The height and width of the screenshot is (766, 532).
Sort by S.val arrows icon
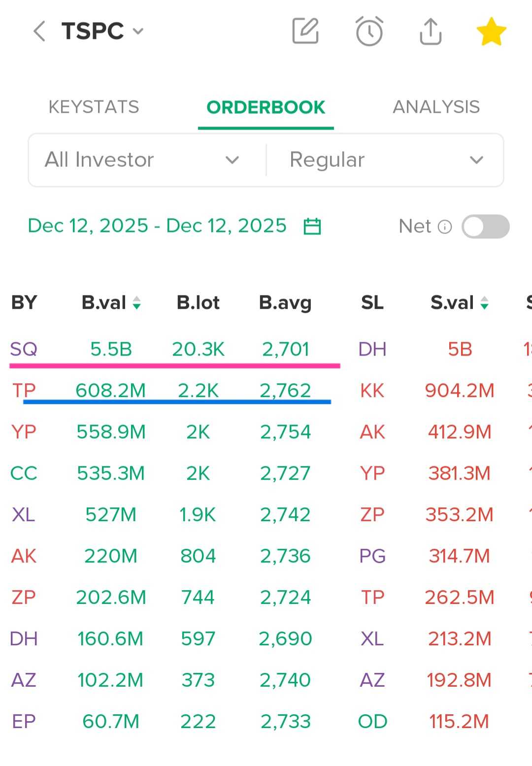485,302
